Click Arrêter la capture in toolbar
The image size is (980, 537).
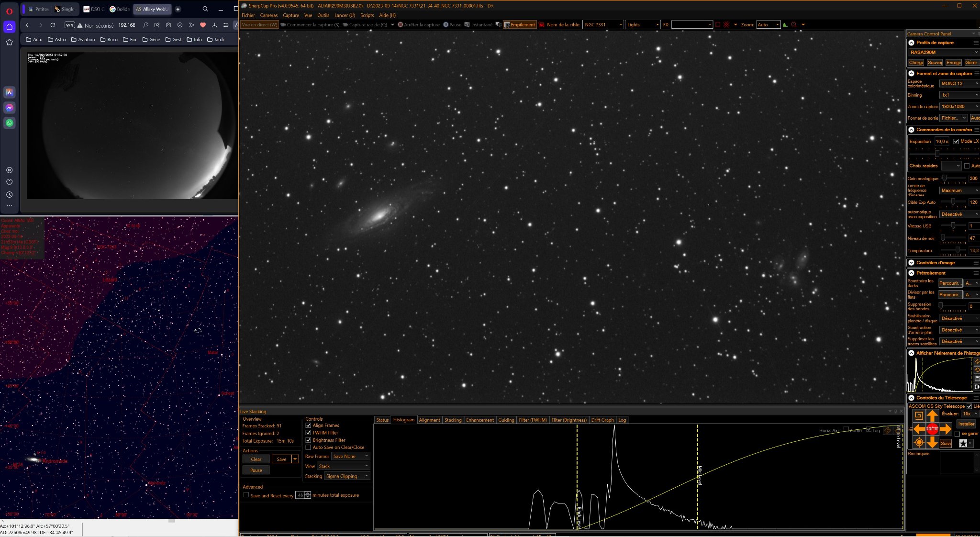[419, 25]
